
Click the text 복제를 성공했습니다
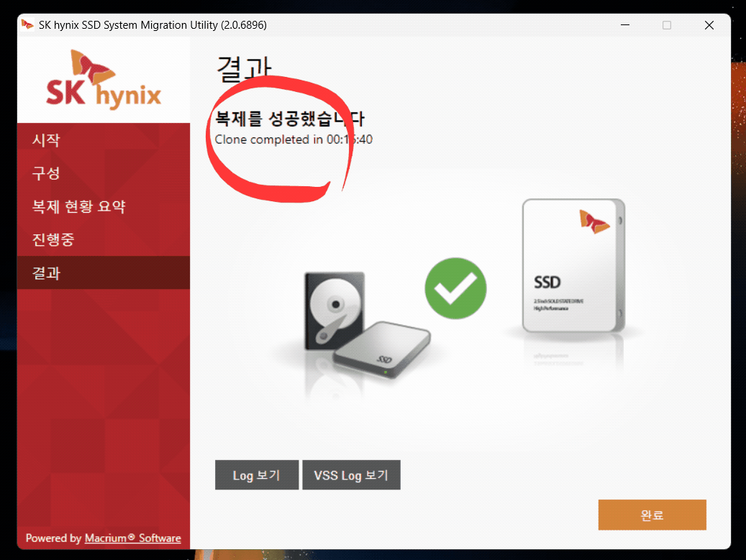[x=290, y=119]
